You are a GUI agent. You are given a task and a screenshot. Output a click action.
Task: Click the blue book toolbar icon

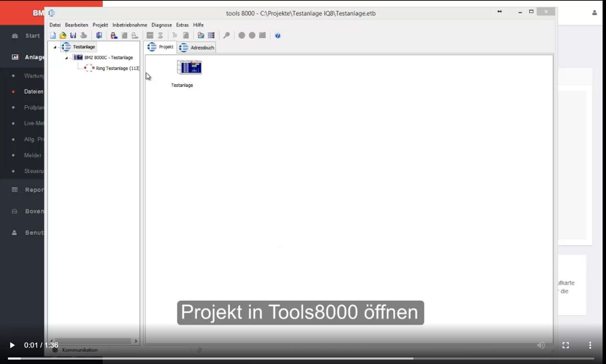[99, 35]
